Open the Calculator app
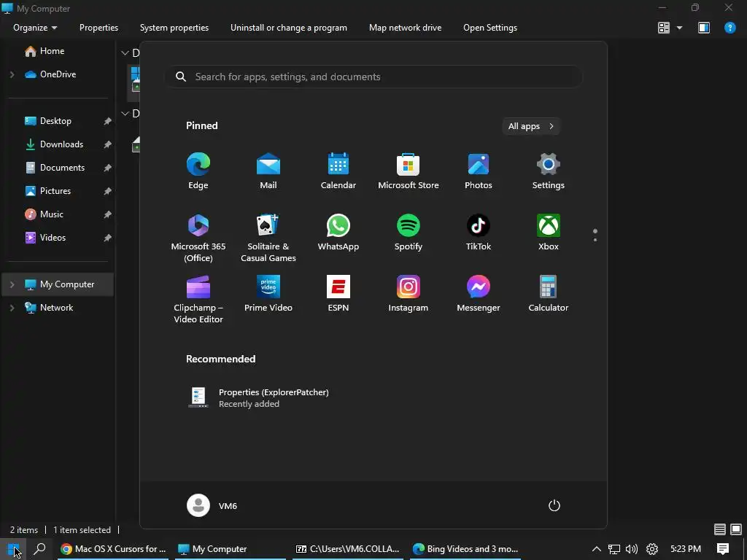Screen dimensions: 747x560 click(x=549, y=295)
